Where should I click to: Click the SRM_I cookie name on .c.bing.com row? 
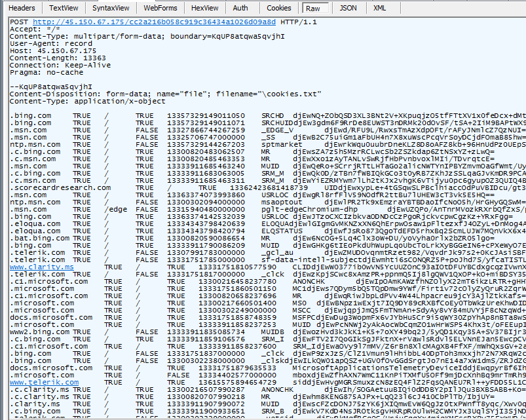[x=272, y=339]
